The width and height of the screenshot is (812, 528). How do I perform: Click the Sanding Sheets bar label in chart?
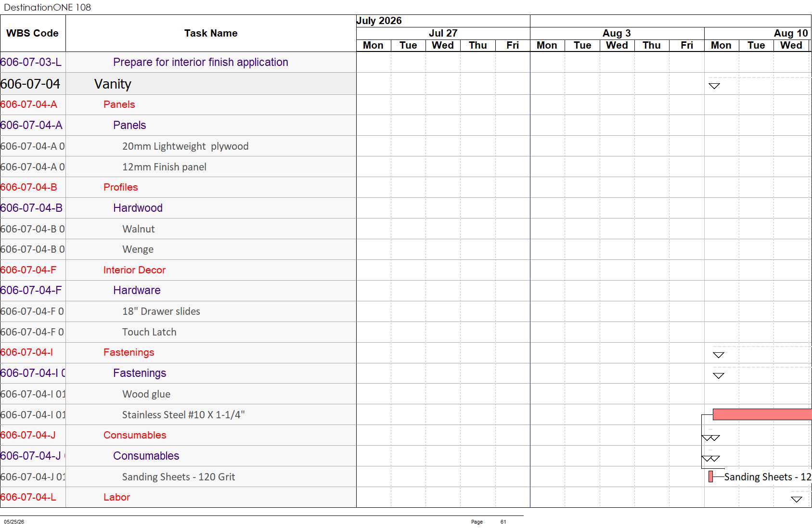coord(768,477)
